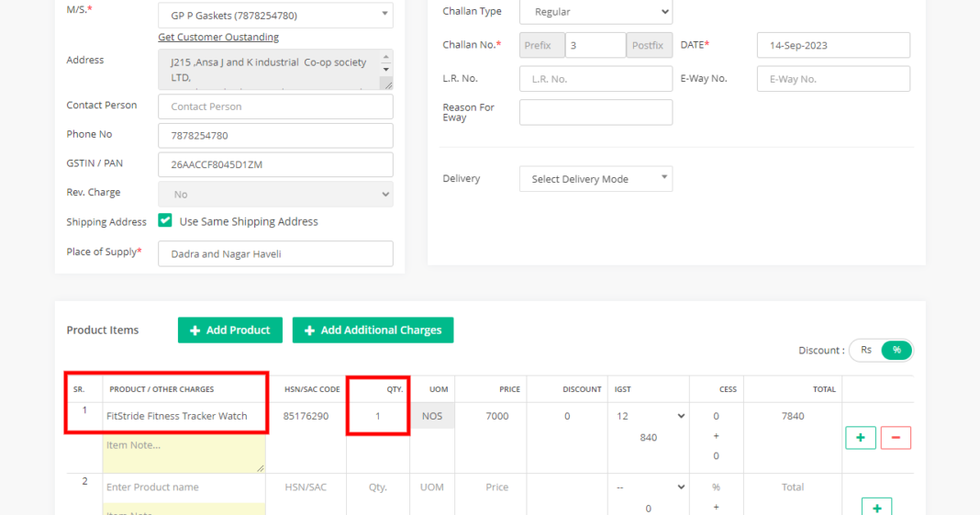Open the Select Delivery Mode dropdown

[596, 179]
